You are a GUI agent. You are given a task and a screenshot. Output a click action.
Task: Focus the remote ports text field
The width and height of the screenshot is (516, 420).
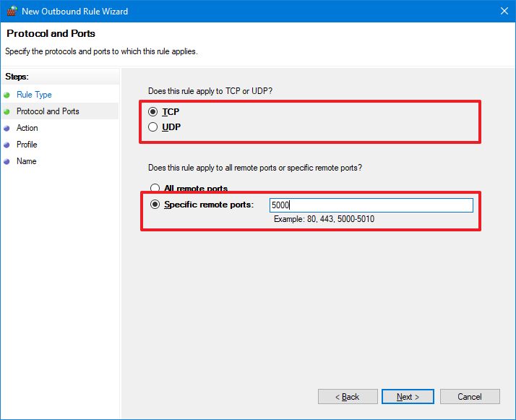click(x=371, y=205)
